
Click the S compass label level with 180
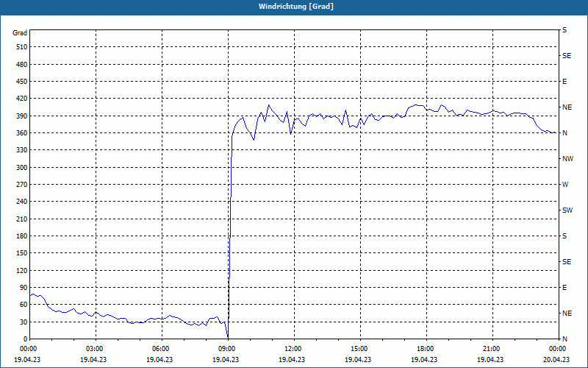564,236
